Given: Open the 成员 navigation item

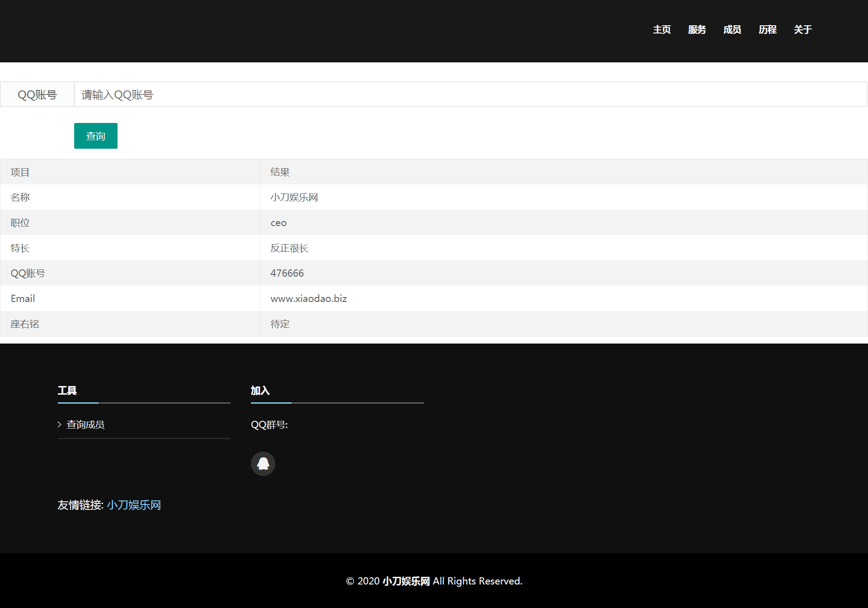Looking at the screenshot, I should coord(732,30).
